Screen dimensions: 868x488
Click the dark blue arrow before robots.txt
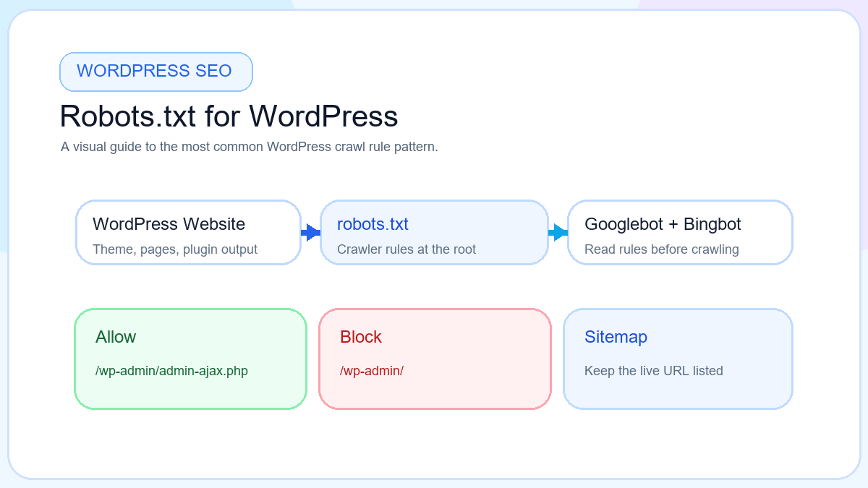(x=310, y=232)
